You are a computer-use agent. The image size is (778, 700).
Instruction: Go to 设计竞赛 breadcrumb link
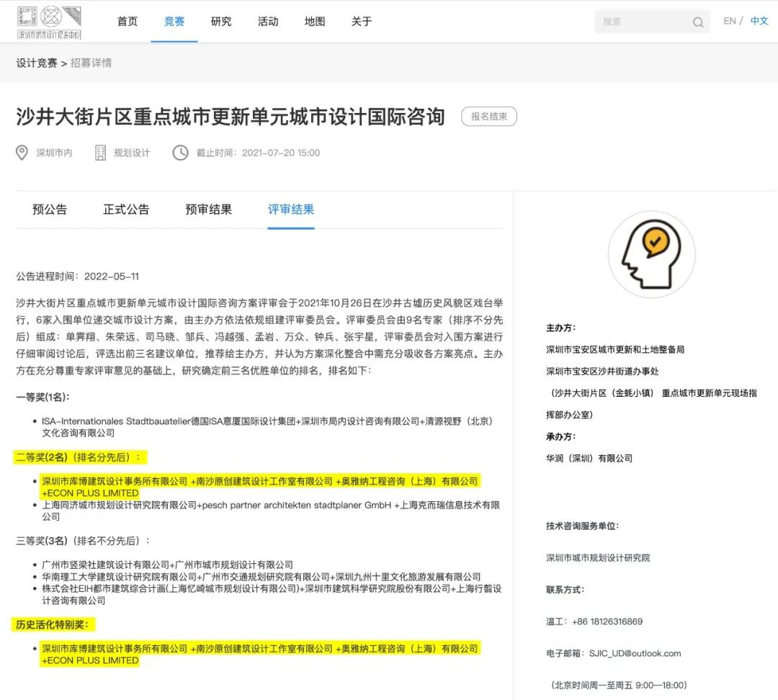click(x=37, y=63)
